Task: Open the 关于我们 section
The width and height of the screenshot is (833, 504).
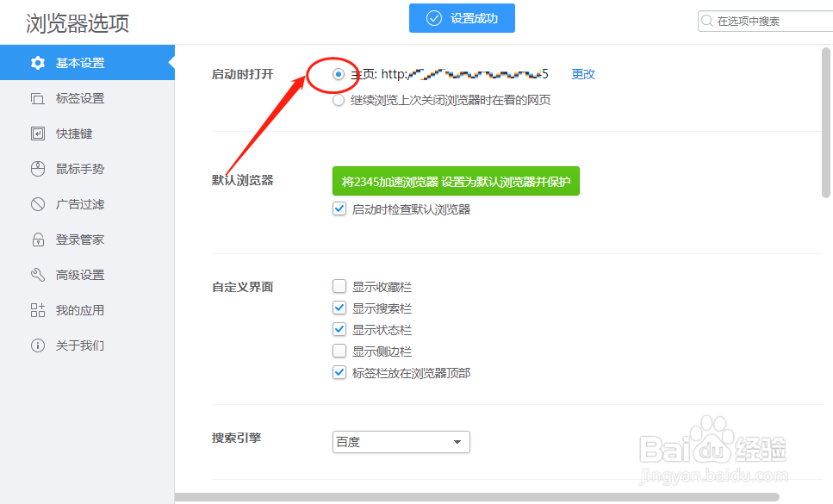Action: click(87, 345)
